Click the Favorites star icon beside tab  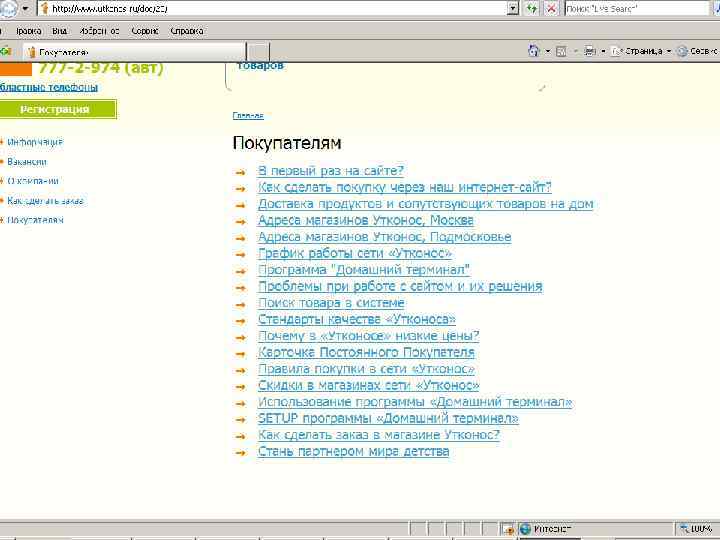tap(6, 51)
